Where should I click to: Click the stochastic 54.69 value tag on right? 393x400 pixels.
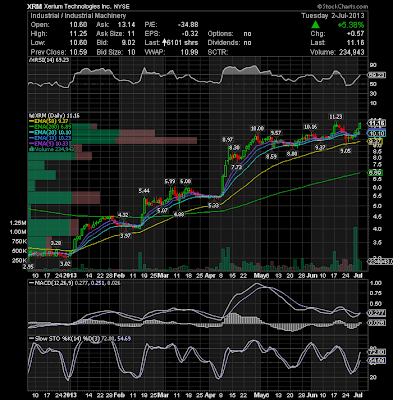pos(377,361)
